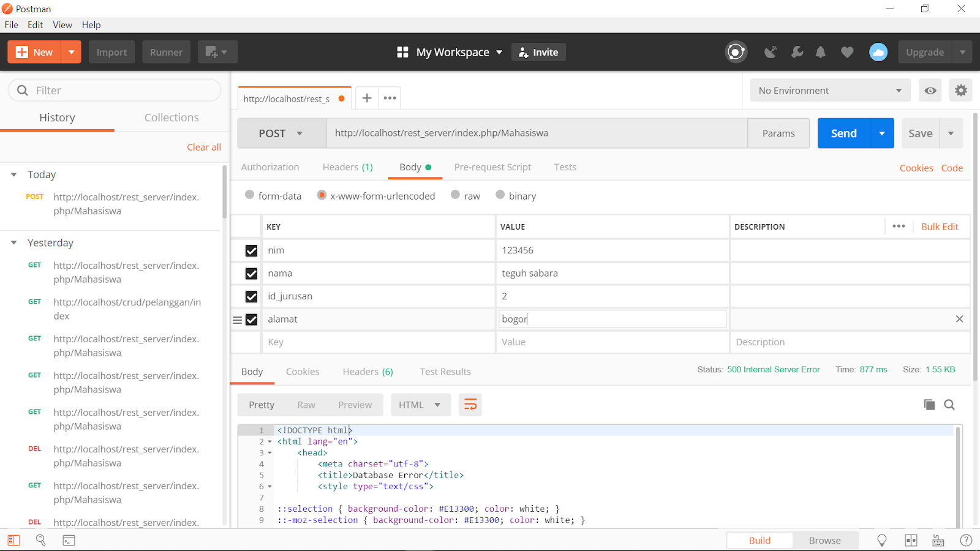Click the Send button

point(844,133)
